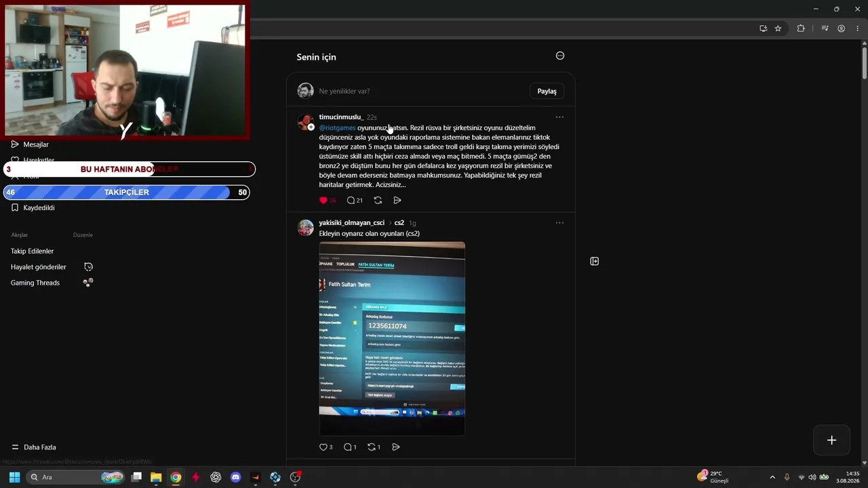Open OBS Studio from the taskbar
Screen dimensions: 868x488
(295, 477)
